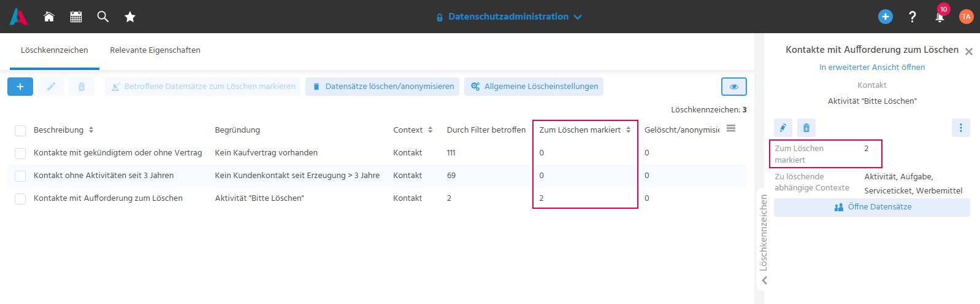The width and height of the screenshot is (980, 304).
Task: Click Datensätze löschen/anonymisieren button
Action: click(x=383, y=87)
